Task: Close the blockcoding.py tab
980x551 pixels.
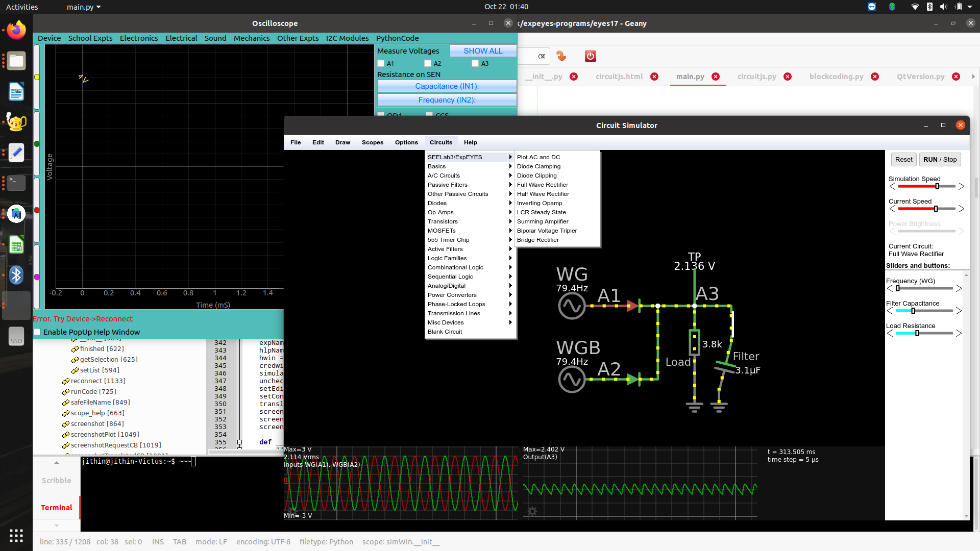Action: tap(875, 77)
